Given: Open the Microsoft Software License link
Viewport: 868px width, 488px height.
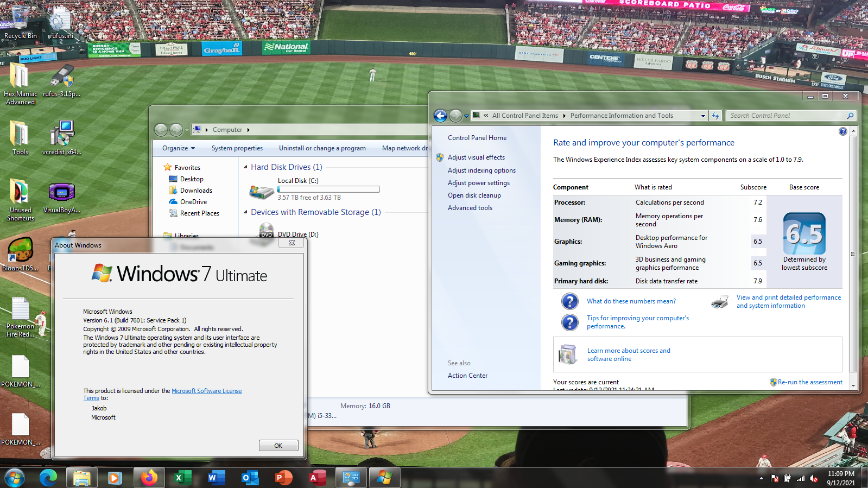Looking at the screenshot, I should (206, 391).
